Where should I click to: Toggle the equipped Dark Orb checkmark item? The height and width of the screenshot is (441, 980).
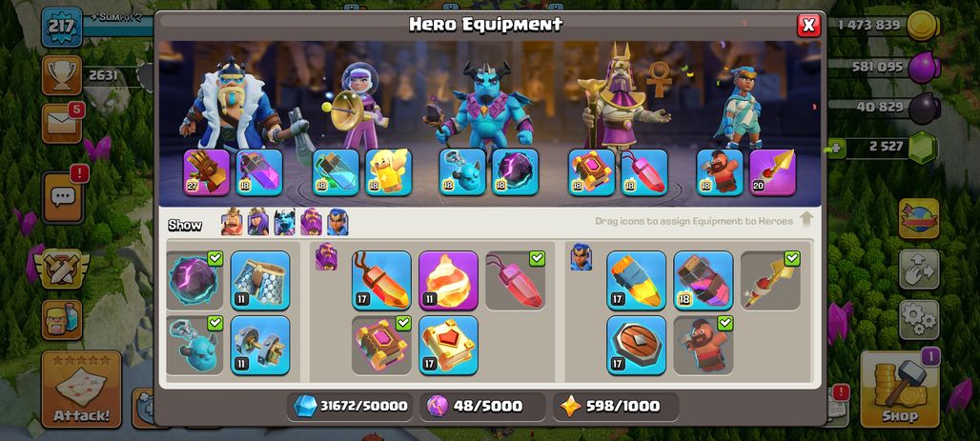pos(194,280)
